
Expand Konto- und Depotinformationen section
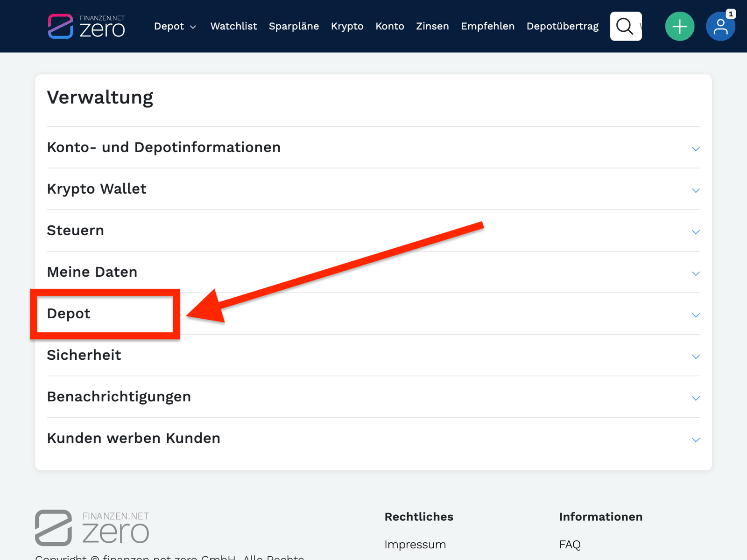click(696, 148)
